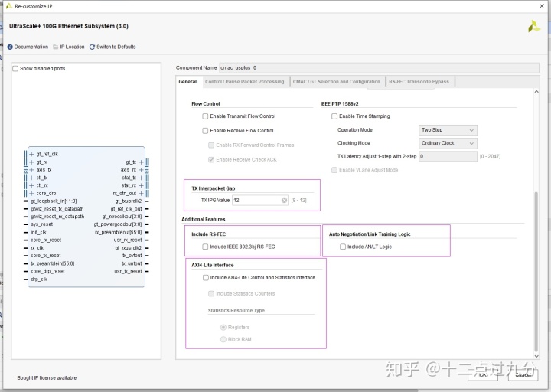This screenshot has height=392, width=551.
Task: Click the Documentation link
Action: point(31,47)
